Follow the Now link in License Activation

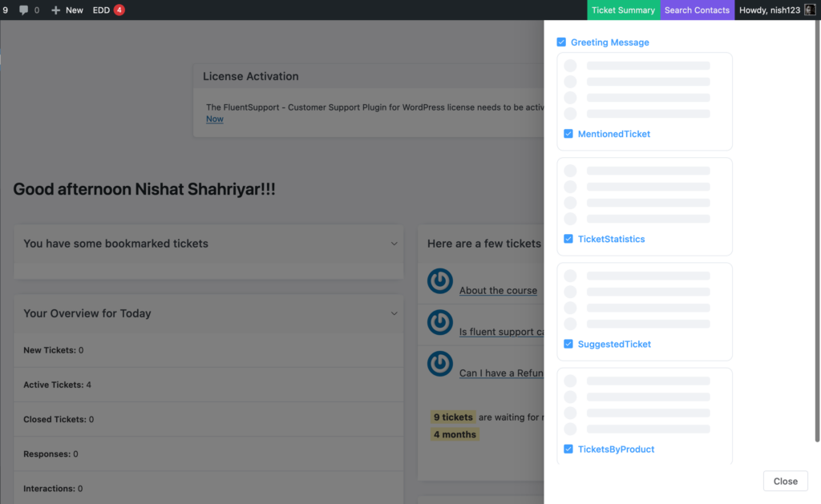[215, 119]
